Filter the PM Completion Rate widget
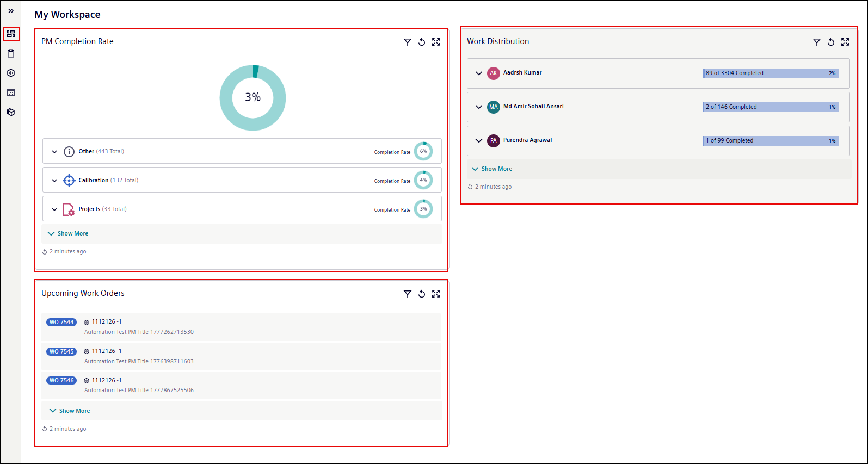Image resolution: width=868 pixels, height=464 pixels. point(408,42)
